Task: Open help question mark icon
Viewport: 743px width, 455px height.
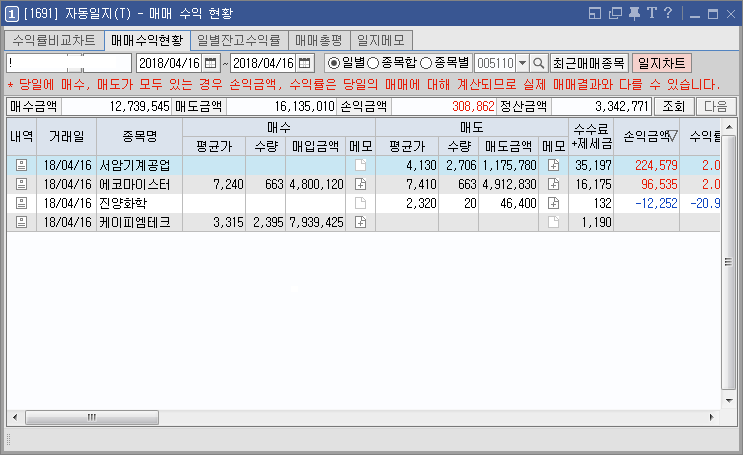Action: pos(668,13)
